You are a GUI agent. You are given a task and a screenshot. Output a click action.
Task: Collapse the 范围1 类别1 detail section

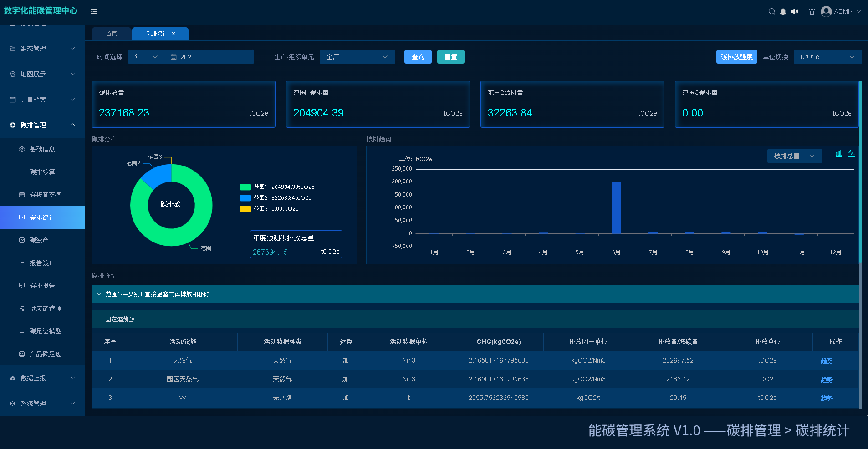point(475,294)
